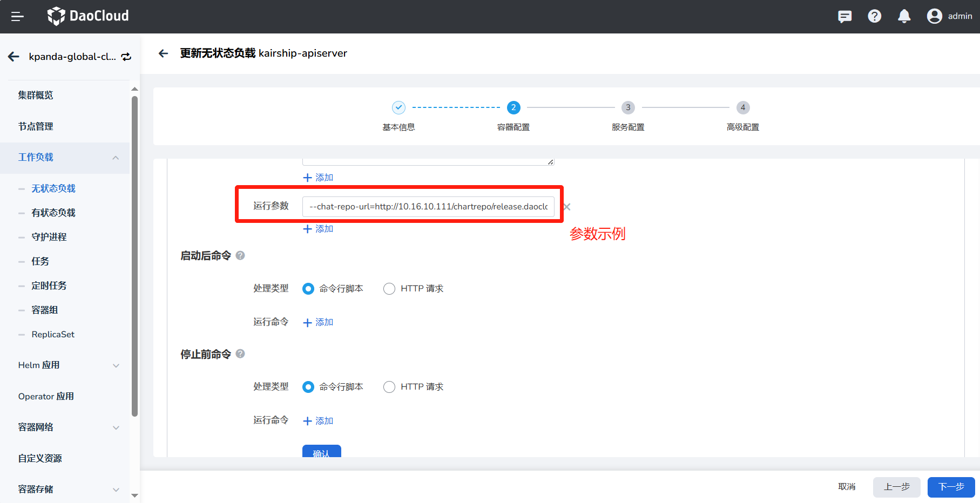
Task: Click the --chat-repo-url parameter input field
Action: tap(428, 206)
